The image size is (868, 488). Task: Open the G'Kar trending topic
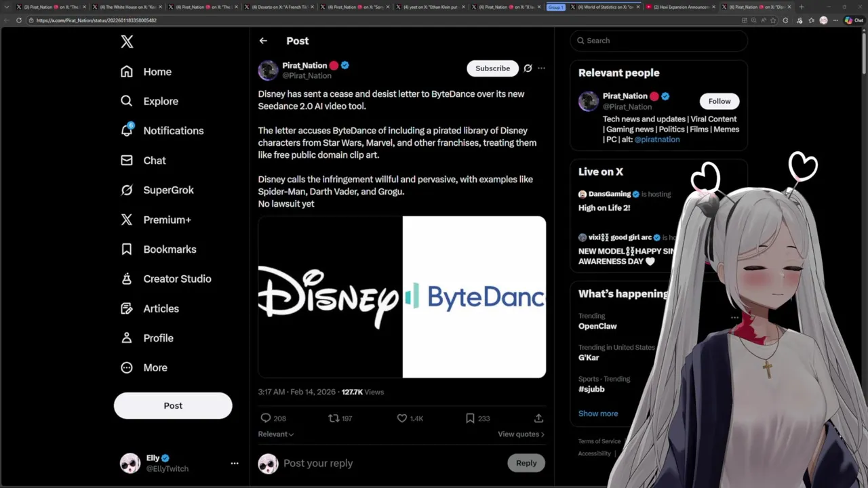click(589, 357)
